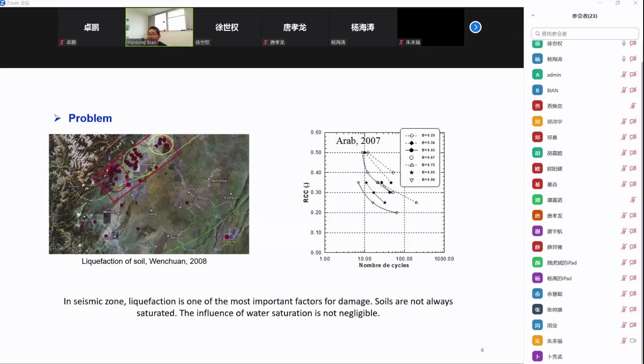Click the blue avatar icon of BIAN
This screenshot has width=644, height=364.
coord(537,90)
